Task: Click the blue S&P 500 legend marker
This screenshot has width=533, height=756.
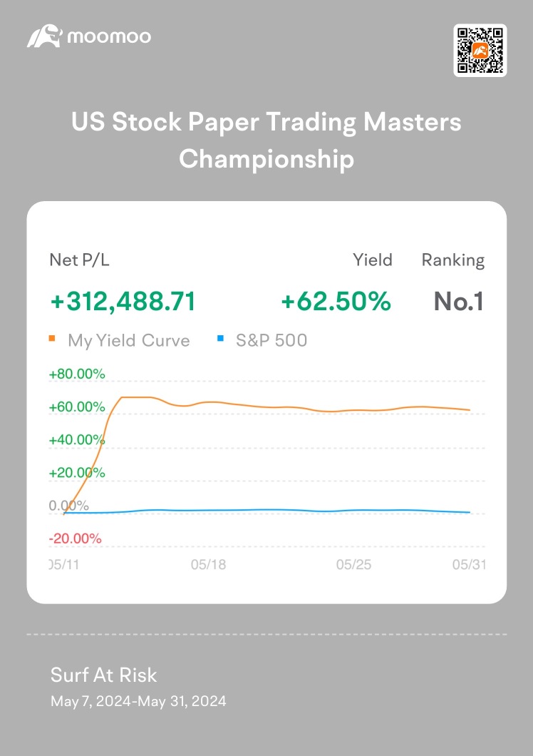Action: pyautogui.click(x=220, y=339)
